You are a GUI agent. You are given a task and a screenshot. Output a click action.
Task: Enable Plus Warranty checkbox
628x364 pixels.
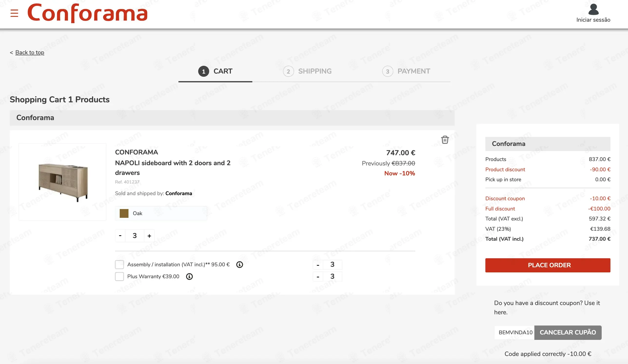tap(119, 276)
